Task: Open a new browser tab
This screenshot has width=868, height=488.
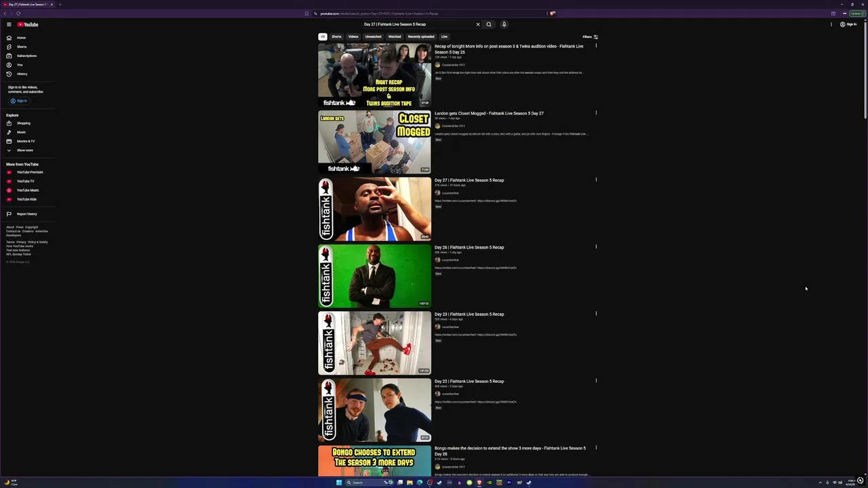Action: click(x=60, y=5)
